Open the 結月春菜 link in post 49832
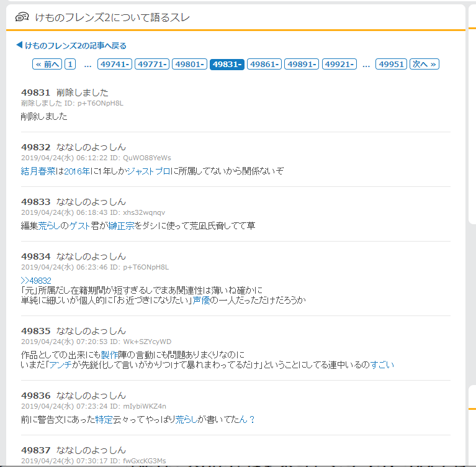 tap(38, 171)
